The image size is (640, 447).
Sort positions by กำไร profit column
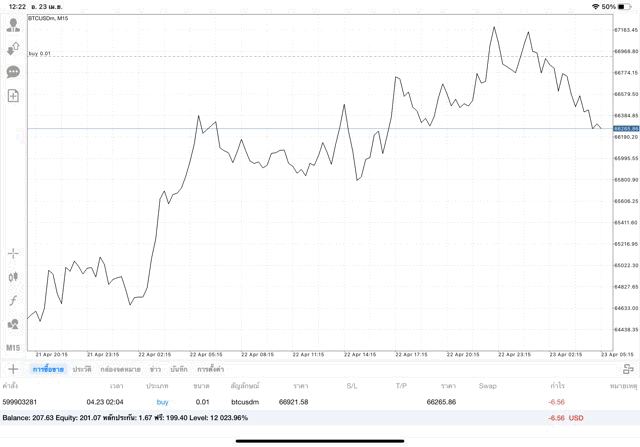pos(557,385)
